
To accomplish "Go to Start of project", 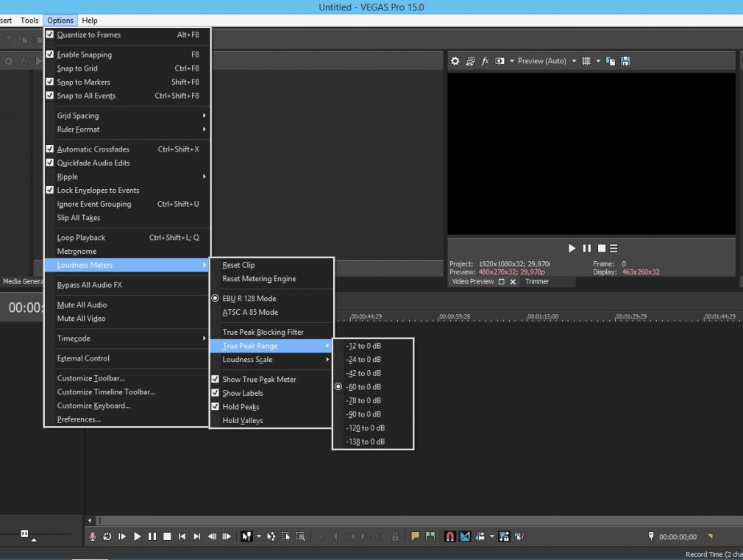I will coord(182,536).
